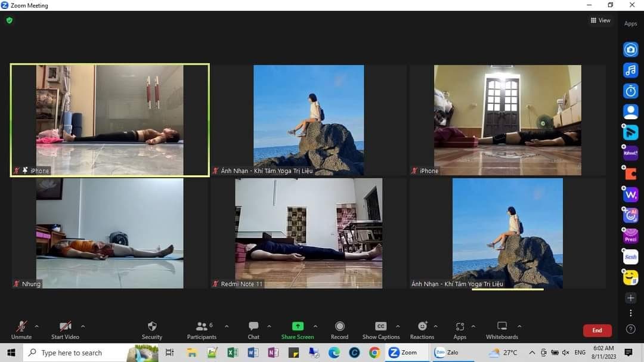Click the green Share Screen button
This screenshot has height=362, width=644.
pos(298,330)
